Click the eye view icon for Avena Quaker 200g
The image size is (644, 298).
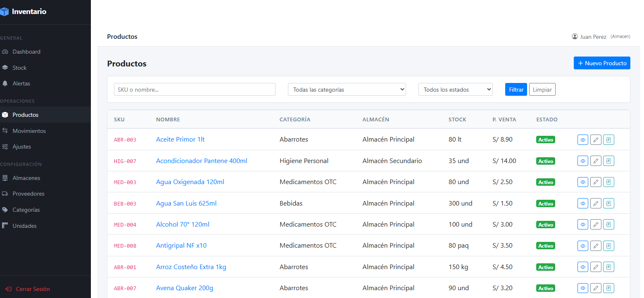[x=582, y=288]
